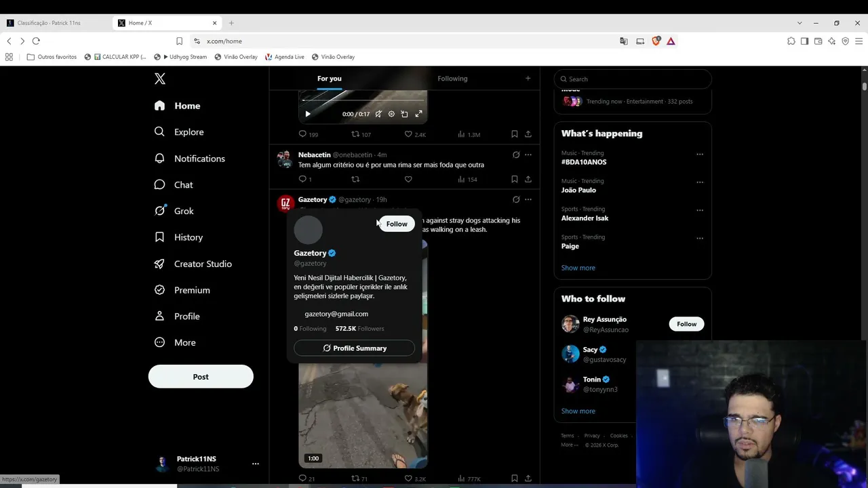The image size is (868, 488).
Task: Open History in the sidebar
Action: [178, 237]
